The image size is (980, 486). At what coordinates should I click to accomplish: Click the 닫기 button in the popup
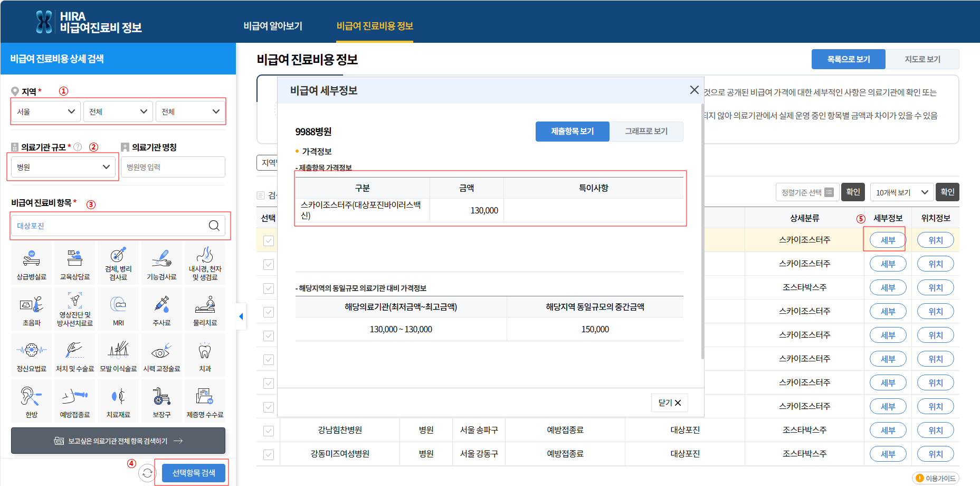pyautogui.click(x=670, y=403)
